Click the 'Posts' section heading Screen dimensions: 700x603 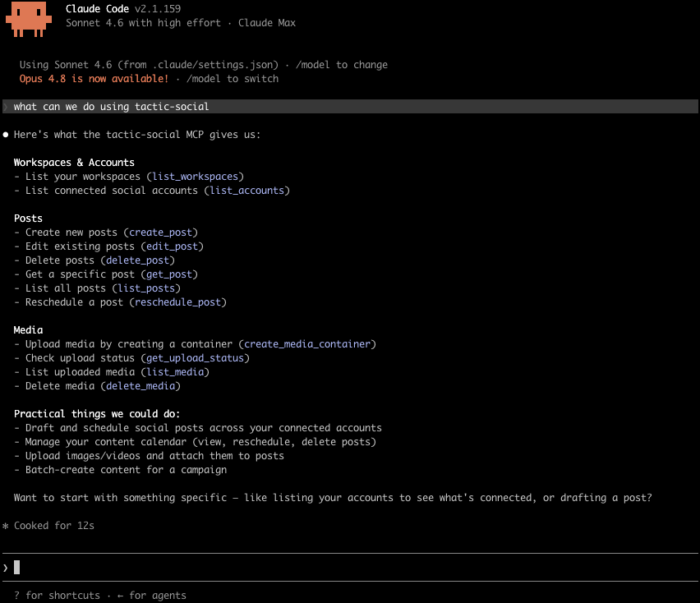point(28,219)
